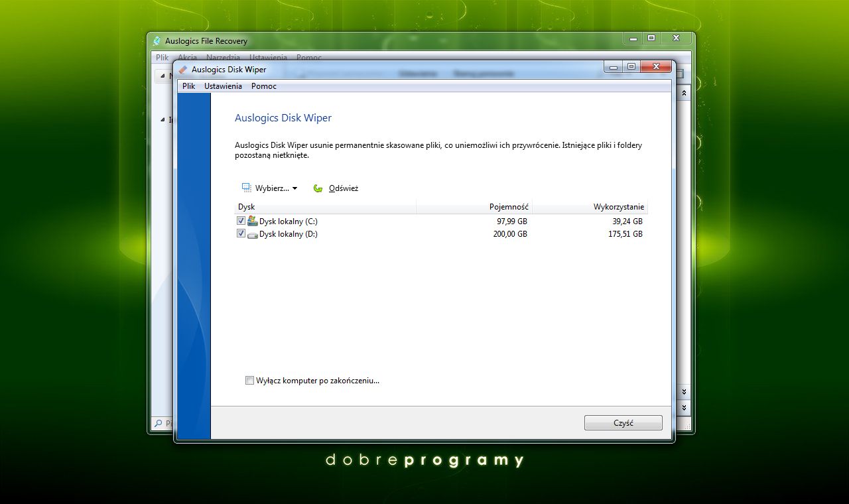
Task: Click the 175,51 GB usage value
Action: (x=625, y=234)
